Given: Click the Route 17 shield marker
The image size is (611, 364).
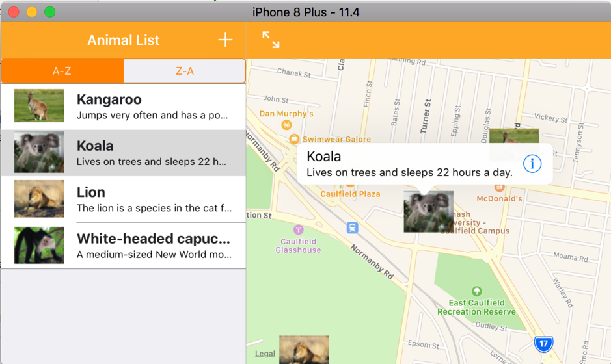Looking at the screenshot, I should (x=543, y=343).
